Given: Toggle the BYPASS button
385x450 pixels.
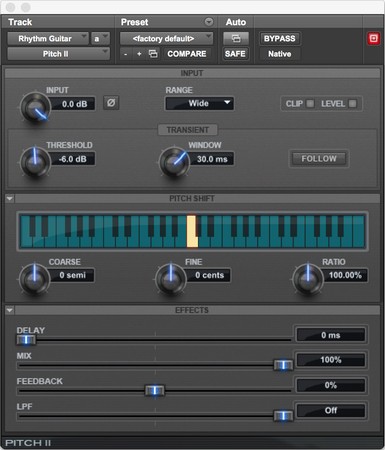Looking at the screenshot, I should pos(280,39).
